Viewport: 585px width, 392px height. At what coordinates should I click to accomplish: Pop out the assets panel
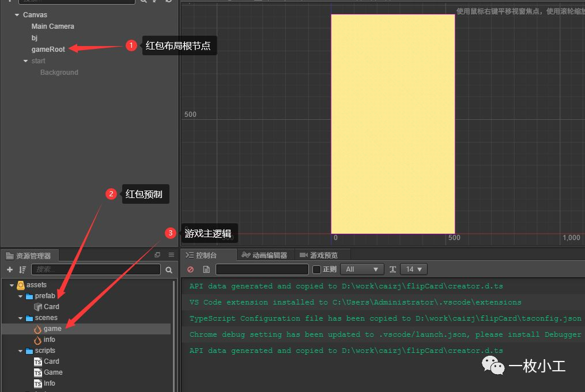pos(157,255)
